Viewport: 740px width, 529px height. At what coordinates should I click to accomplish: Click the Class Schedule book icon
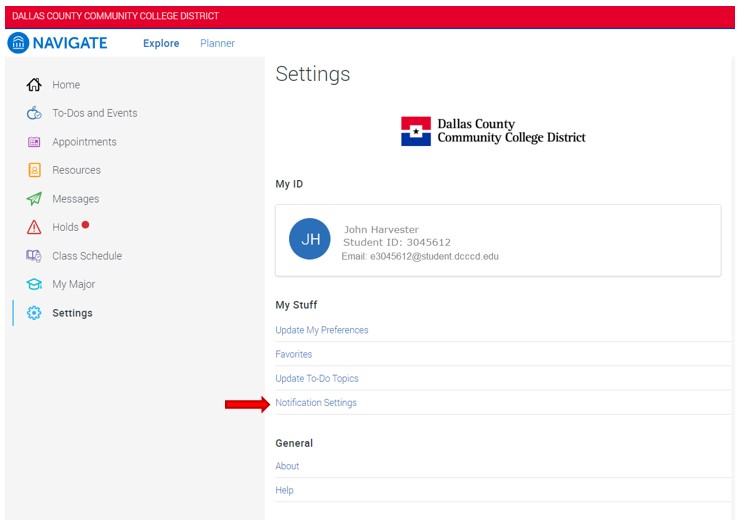click(x=34, y=256)
